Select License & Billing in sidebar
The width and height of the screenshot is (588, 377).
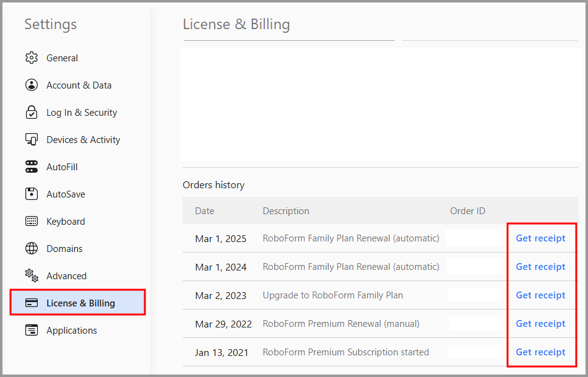click(x=77, y=302)
